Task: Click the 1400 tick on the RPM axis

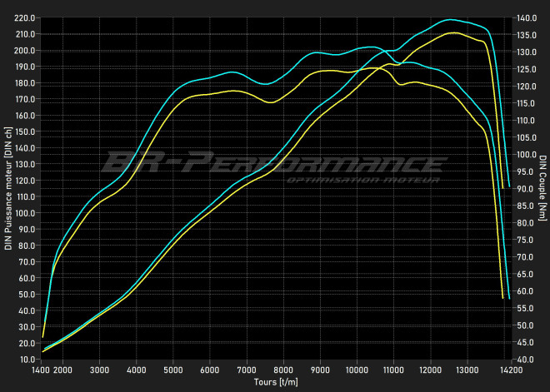Action: click(41, 370)
